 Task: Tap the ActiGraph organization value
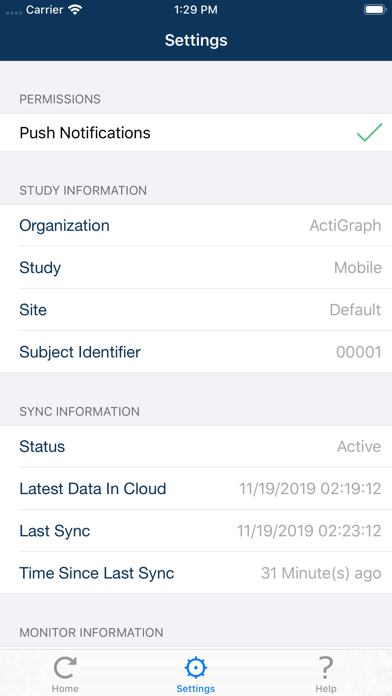click(x=345, y=225)
